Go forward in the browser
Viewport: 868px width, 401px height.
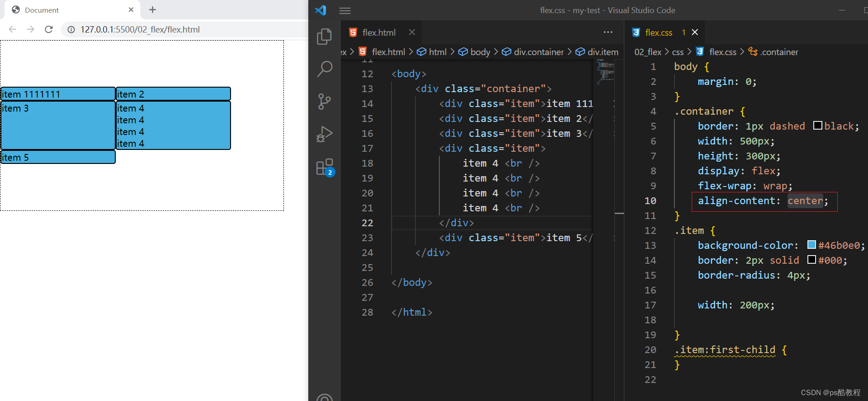click(x=30, y=29)
